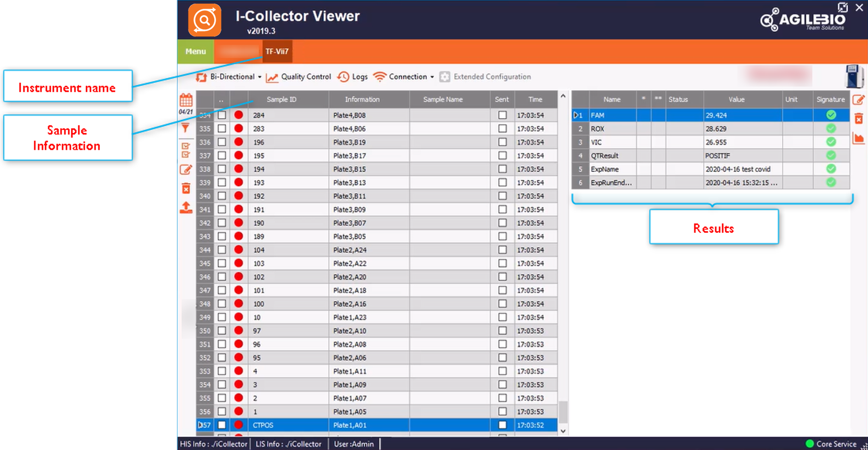Select the ExpName row '2020-04-16 test covid'

(x=711, y=169)
